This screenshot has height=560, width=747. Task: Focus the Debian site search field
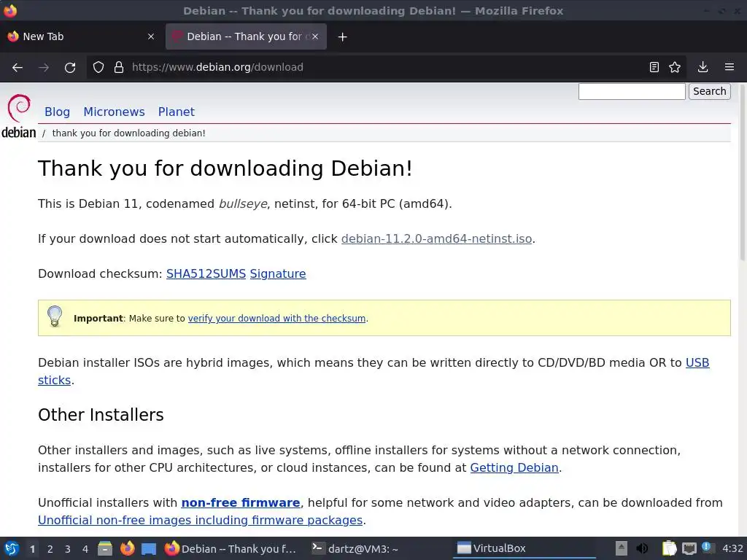[632, 91]
